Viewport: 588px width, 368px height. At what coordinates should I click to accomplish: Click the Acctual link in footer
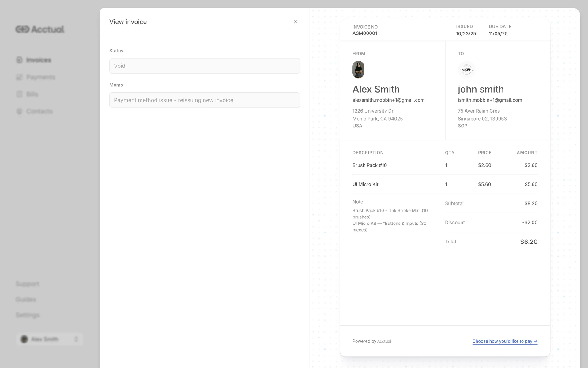tap(384, 341)
